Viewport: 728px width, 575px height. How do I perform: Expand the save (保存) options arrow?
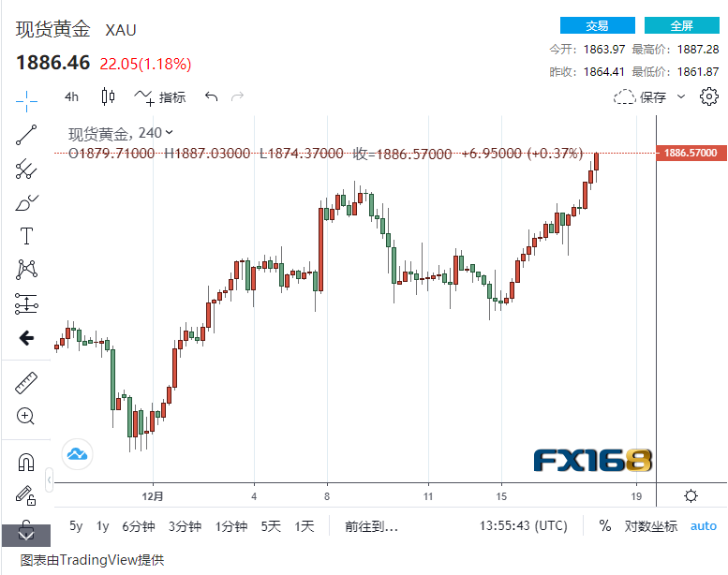tap(681, 96)
